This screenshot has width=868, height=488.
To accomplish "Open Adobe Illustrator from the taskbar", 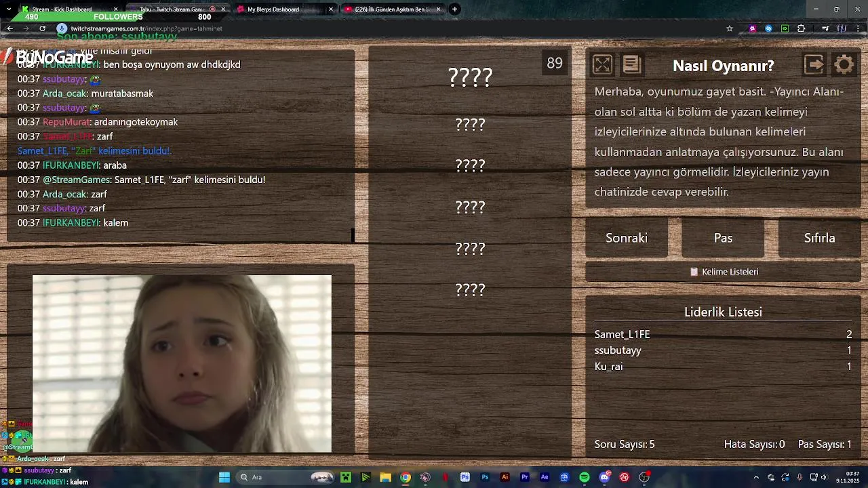I will tap(505, 477).
